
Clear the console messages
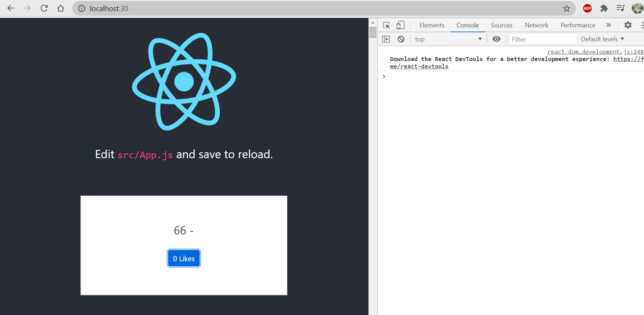(x=401, y=39)
